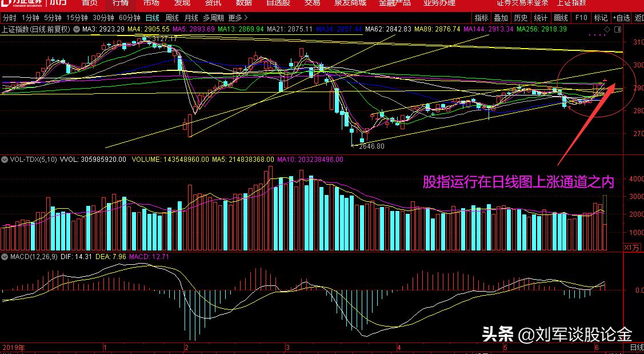Activate the 画线 drawing tools button
The image size is (644, 354).
[x=561, y=18]
